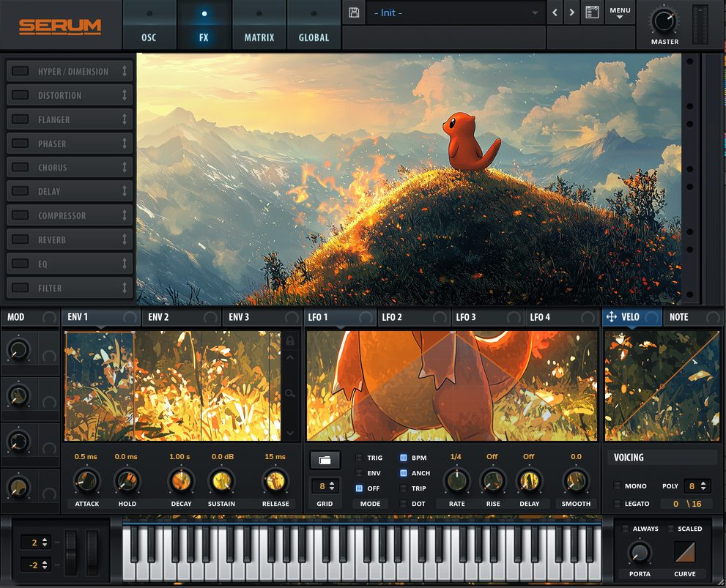Click the envelope lock icon

pyautogui.click(x=290, y=341)
